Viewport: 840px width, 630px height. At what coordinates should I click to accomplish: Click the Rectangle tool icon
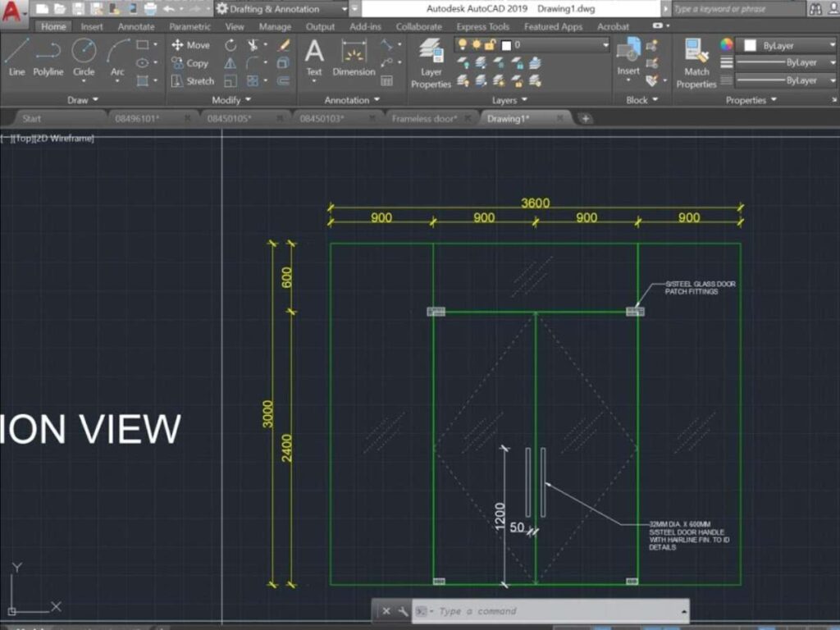tap(143, 45)
